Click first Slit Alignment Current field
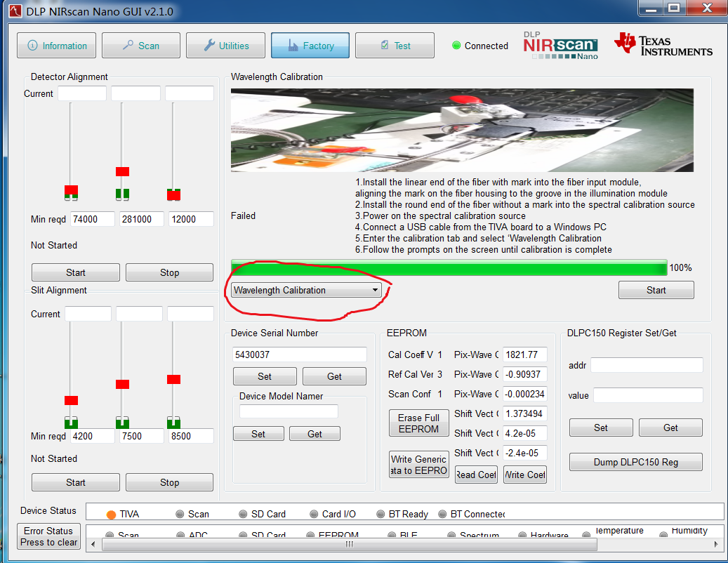 pyautogui.click(x=88, y=314)
